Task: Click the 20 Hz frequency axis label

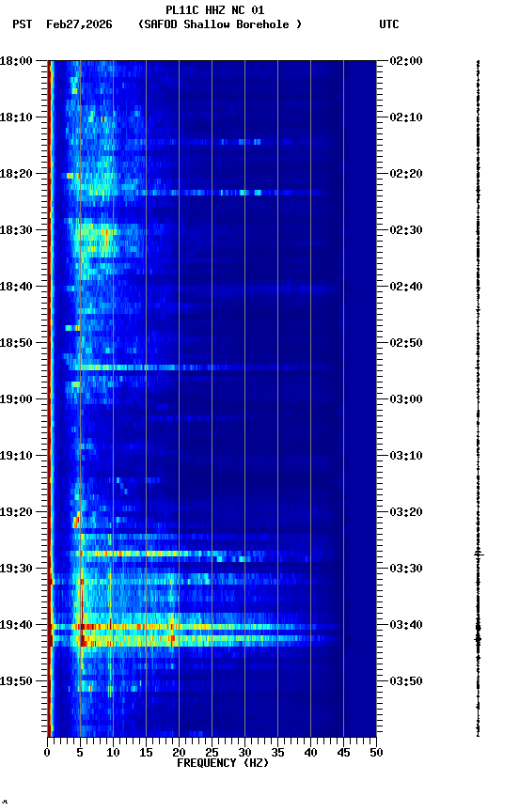Action: coord(179,753)
